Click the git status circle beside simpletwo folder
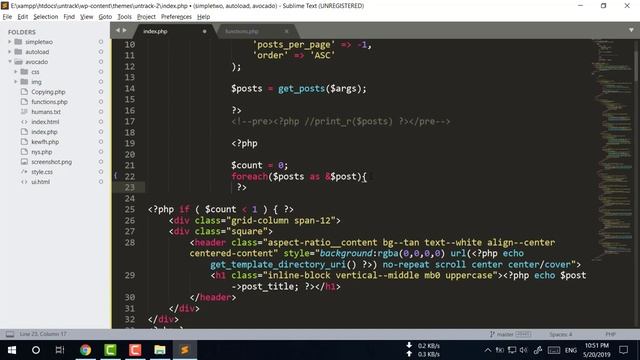The height and width of the screenshot is (360, 640). (101, 42)
